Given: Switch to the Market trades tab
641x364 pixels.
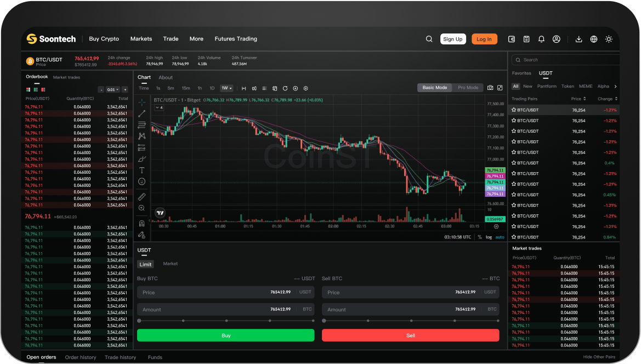Looking at the screenshot, I should tap(66, 77).
